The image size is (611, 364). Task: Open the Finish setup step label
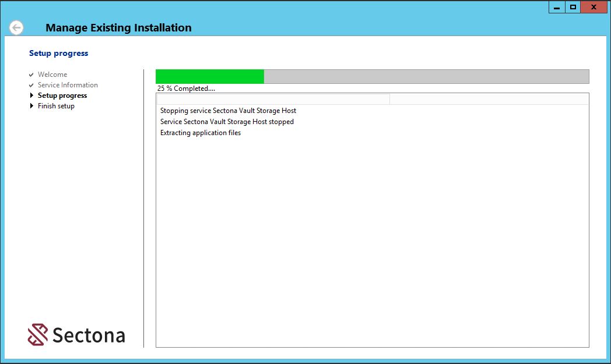coord(56,106)
